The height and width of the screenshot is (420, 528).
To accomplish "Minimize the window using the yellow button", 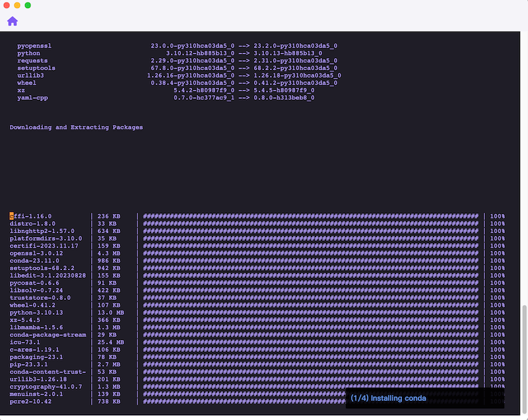I will coord(17,5).
